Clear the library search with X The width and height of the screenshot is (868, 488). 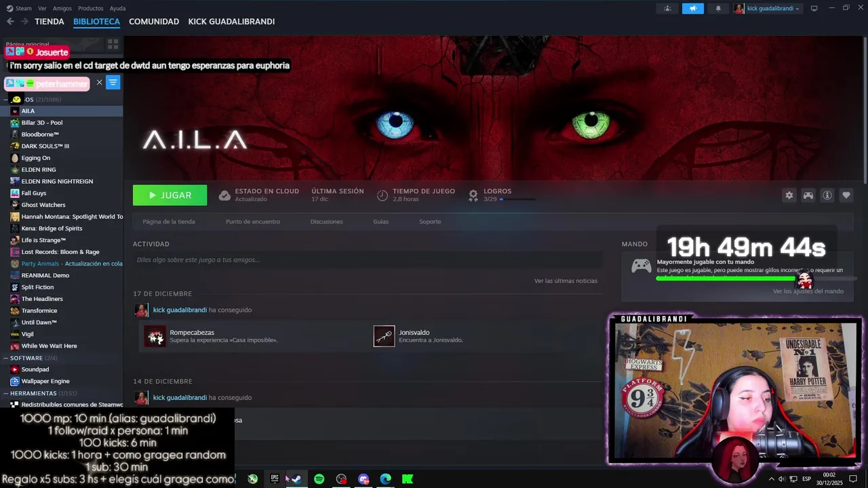(x=99, y=83)
